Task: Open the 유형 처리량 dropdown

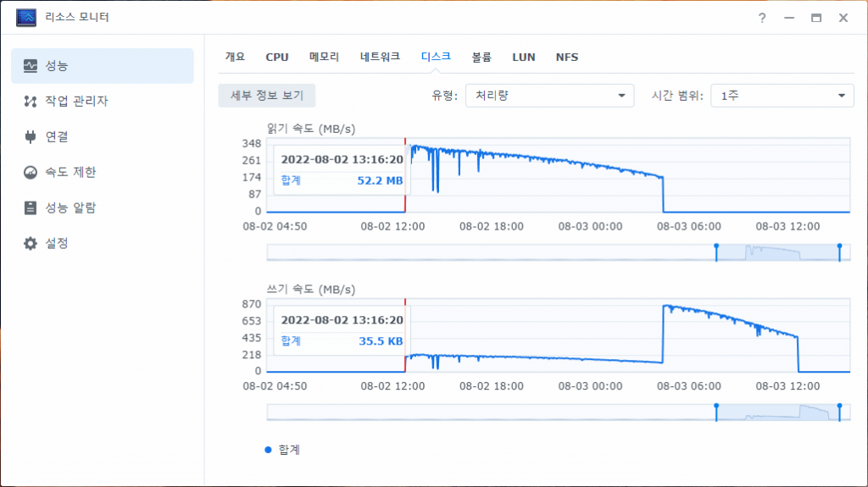Action: [x=549, y=96]
